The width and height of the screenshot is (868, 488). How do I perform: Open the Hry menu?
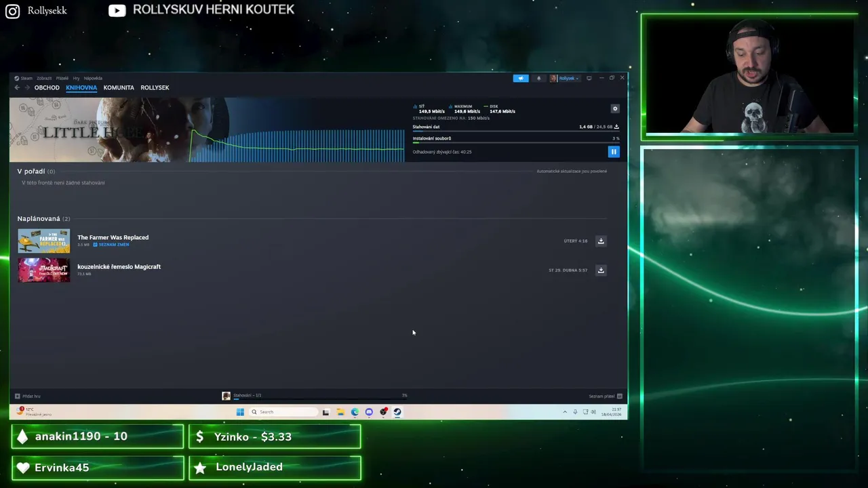click(x=76, y=78)
